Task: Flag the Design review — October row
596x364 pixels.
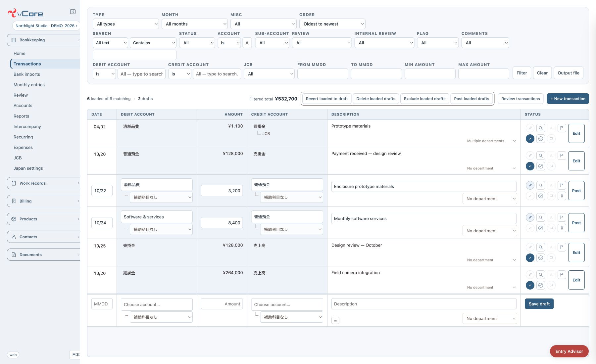Action: pyautogui.click(x=562, y=247)
